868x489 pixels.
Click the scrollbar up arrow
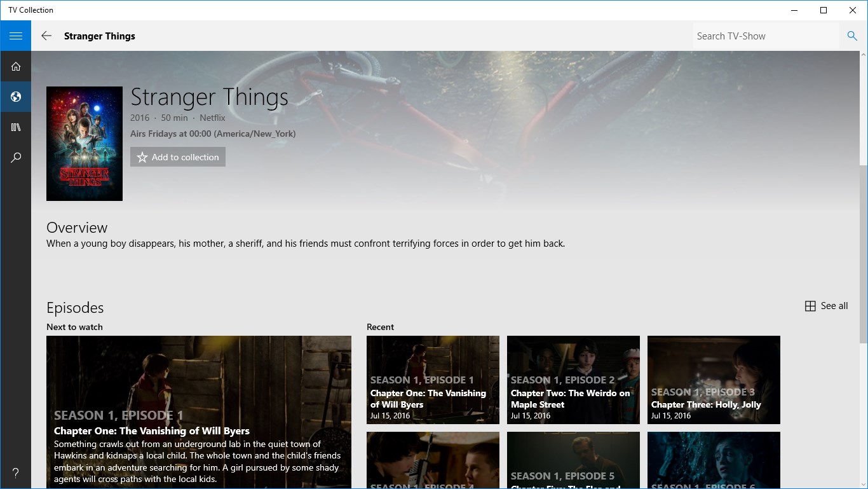pos(863,56)
